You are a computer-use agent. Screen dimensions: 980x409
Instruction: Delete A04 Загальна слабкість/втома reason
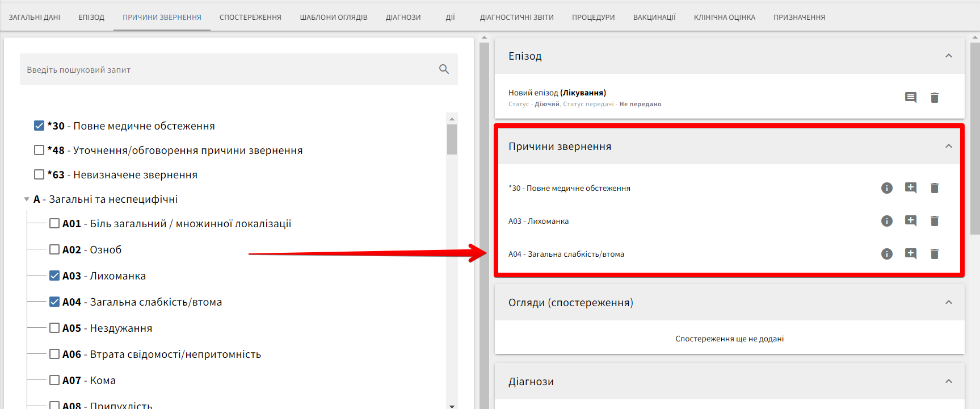tap(934, 254)
